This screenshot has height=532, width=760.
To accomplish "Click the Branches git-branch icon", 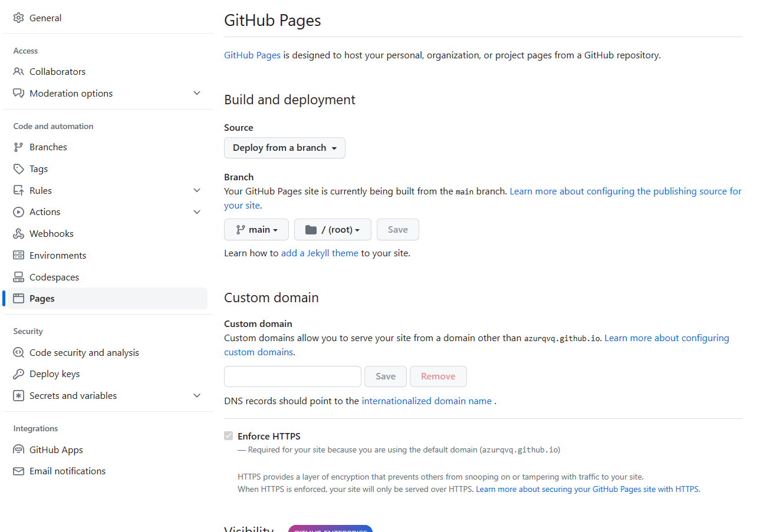I will [18, 147].
